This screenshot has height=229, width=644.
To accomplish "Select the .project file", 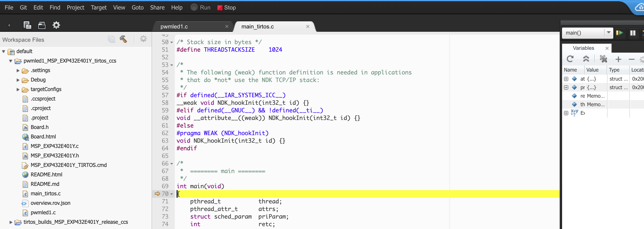I will 40,118.
